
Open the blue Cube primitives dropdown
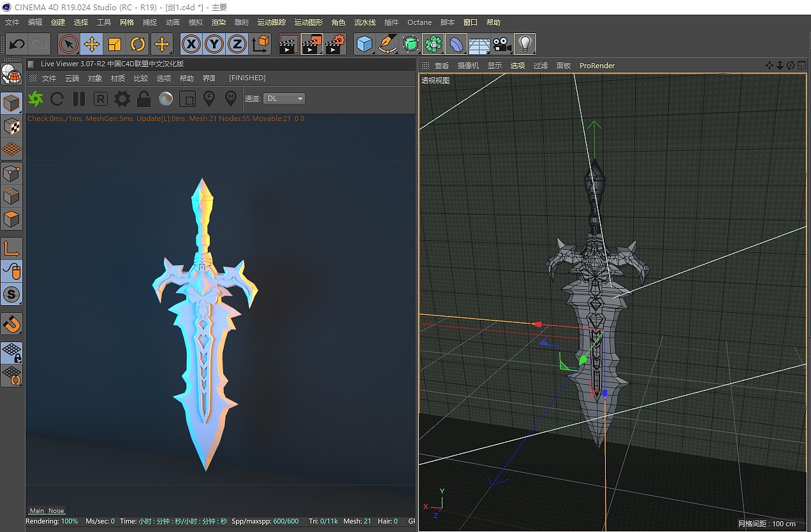(x=365, y=44)
